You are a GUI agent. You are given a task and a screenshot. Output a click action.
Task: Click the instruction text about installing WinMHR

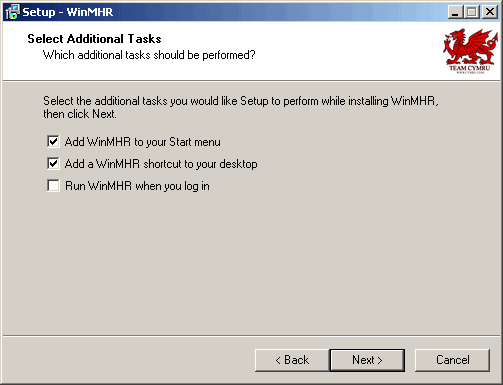pyautogui.click(x=241, y=107)
